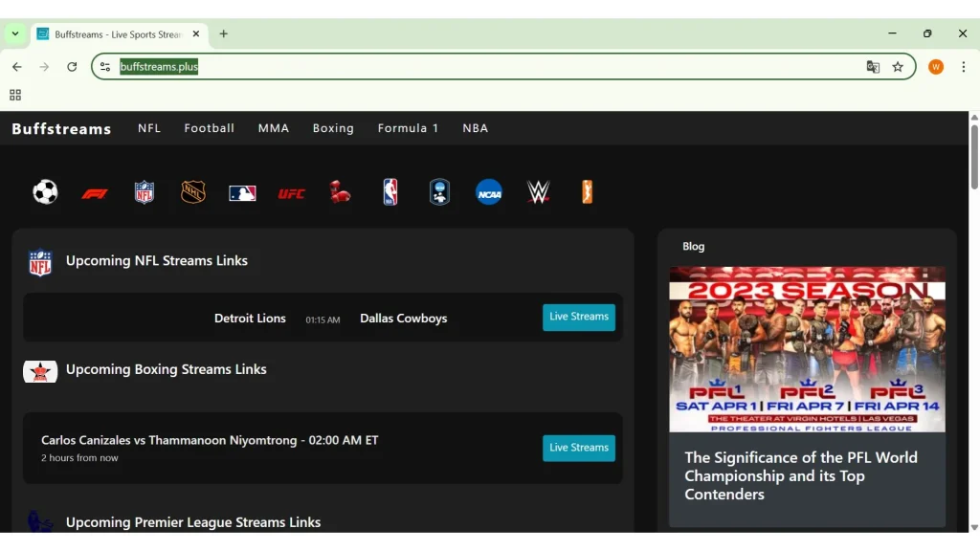This screenshot has width=980, height=551.
Task: Select the soccer ball sports icon
Action: (45, 192)
